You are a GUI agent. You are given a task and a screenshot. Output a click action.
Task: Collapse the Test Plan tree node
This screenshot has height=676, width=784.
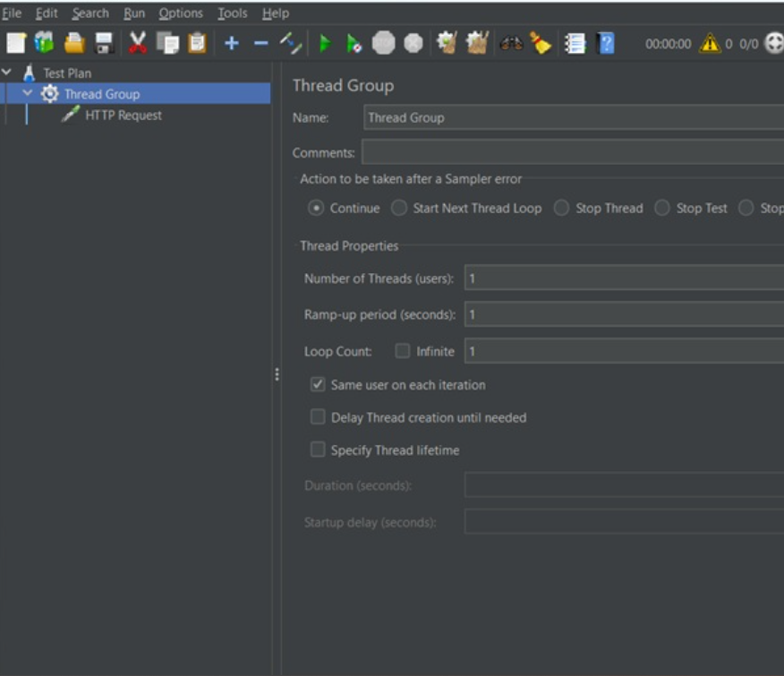click(x=8, y=72)
